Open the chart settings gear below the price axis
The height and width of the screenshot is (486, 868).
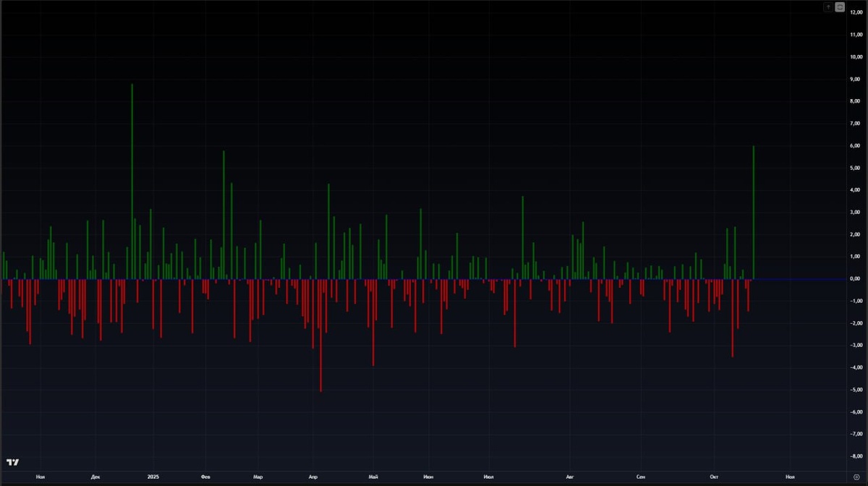[856, 477]
